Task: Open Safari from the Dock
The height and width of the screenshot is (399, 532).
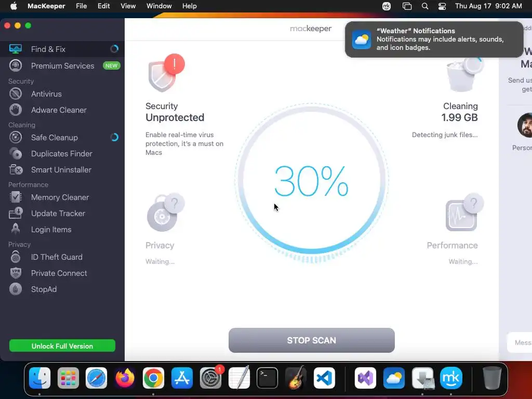Action: 96,378
